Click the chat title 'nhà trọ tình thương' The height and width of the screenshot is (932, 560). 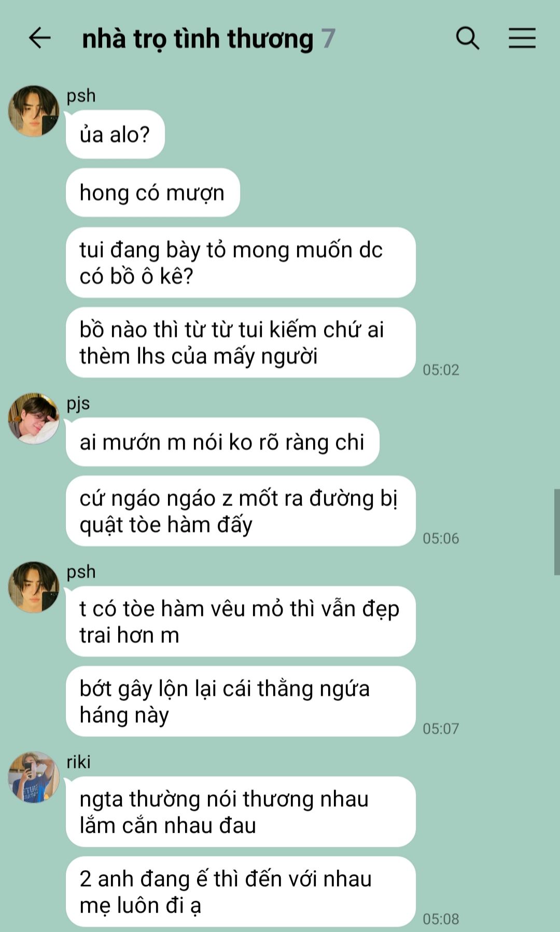(x=198, y=39)
